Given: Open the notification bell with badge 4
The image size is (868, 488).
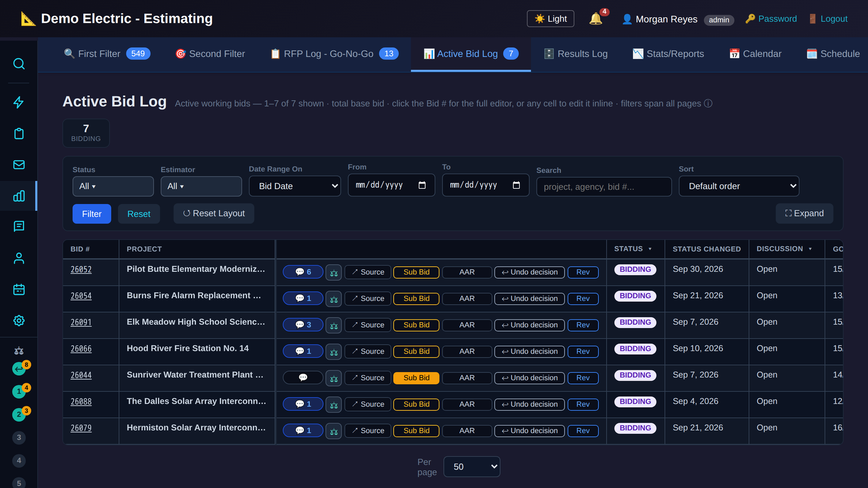Looking at the screenshot, I should (596, 19).
